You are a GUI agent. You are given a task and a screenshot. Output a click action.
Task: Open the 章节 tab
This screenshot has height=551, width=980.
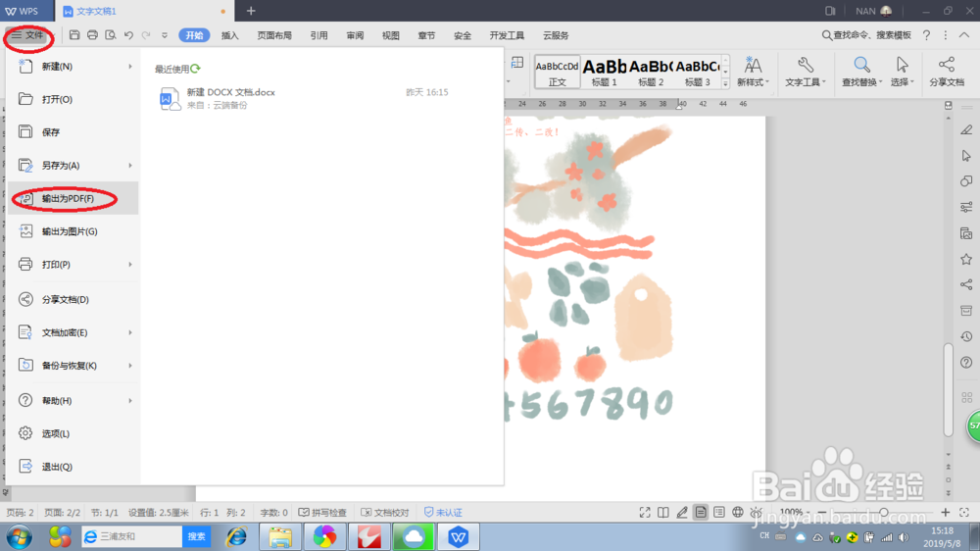point(426,35)
